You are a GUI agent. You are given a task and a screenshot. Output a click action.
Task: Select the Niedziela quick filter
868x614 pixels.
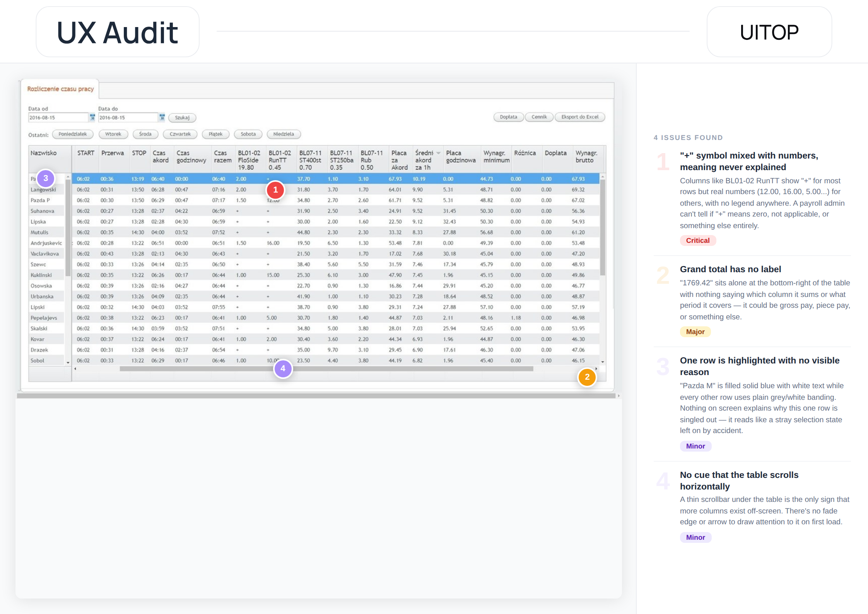click(284, 134)
